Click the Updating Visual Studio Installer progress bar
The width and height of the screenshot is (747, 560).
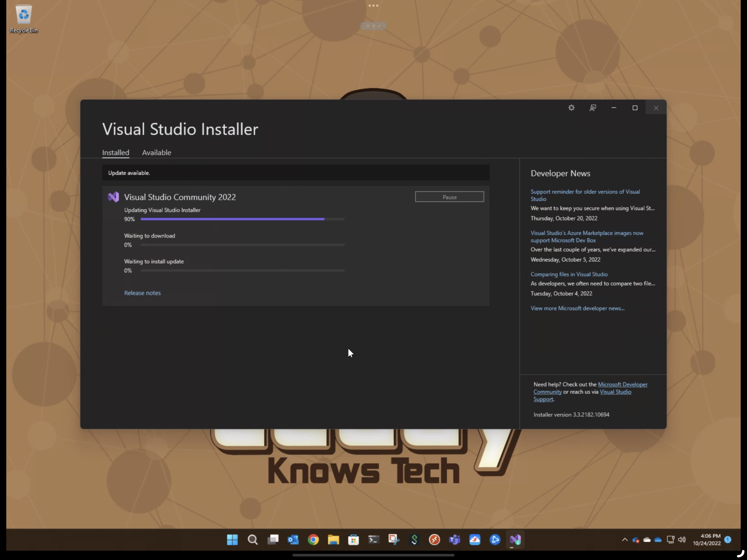(x=242, y=219)
